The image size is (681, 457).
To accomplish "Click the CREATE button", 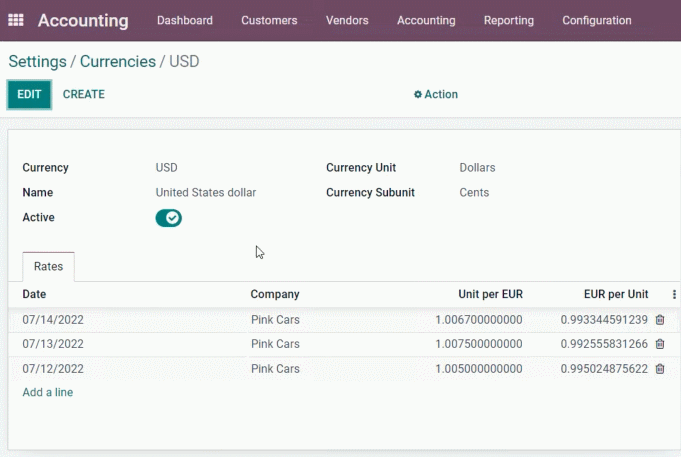I will pyautogui.click(x=84, y=94).
